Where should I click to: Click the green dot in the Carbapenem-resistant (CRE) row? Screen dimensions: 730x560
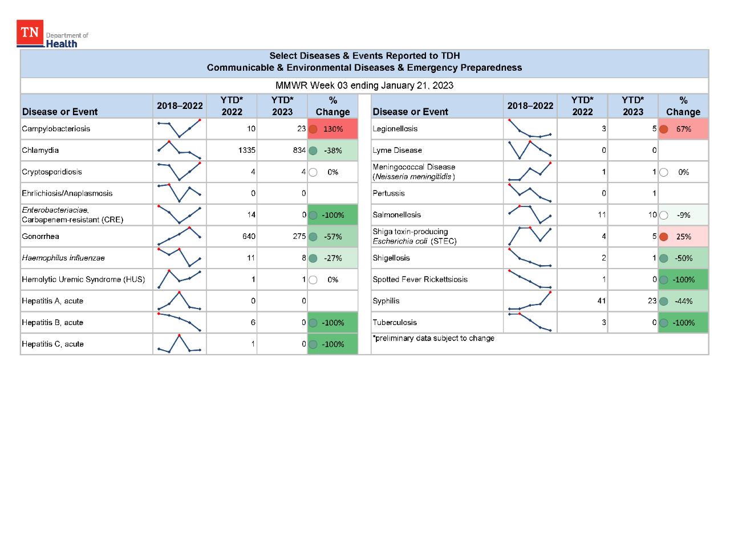(x=313, y=215)
